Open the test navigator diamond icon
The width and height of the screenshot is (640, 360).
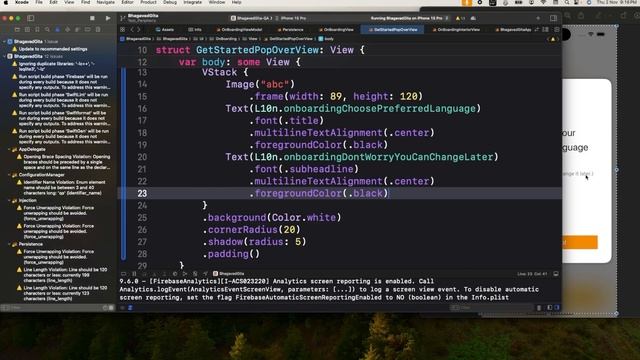pyautogui.click(x=67, y=30)
